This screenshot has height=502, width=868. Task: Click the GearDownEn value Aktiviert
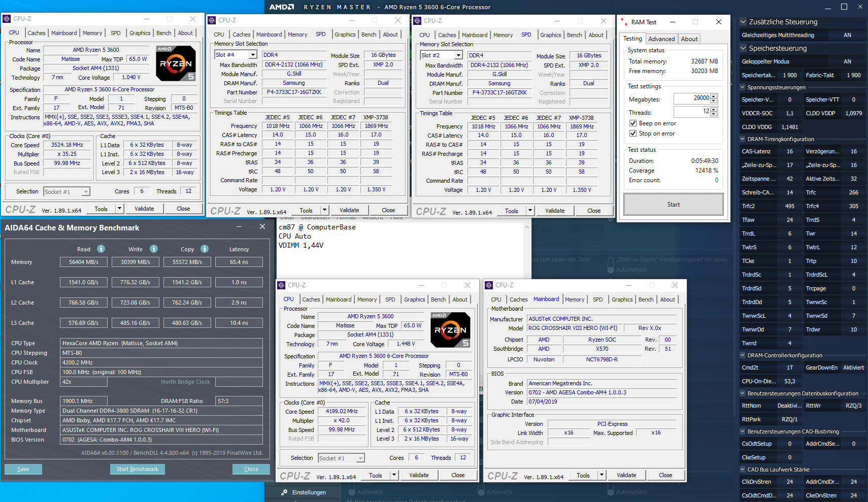[x=853, y=367]
